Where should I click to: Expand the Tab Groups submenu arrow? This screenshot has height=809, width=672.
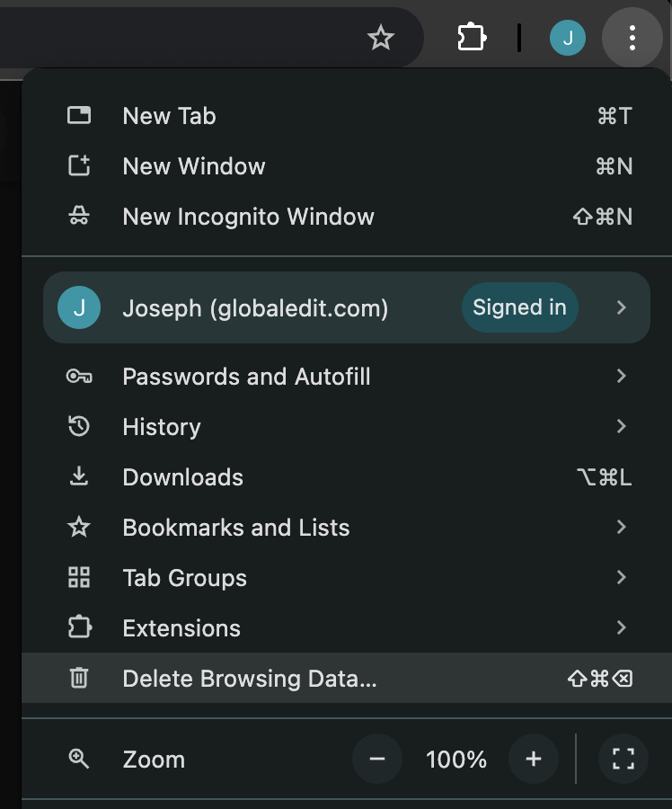[x=621, y=578]
